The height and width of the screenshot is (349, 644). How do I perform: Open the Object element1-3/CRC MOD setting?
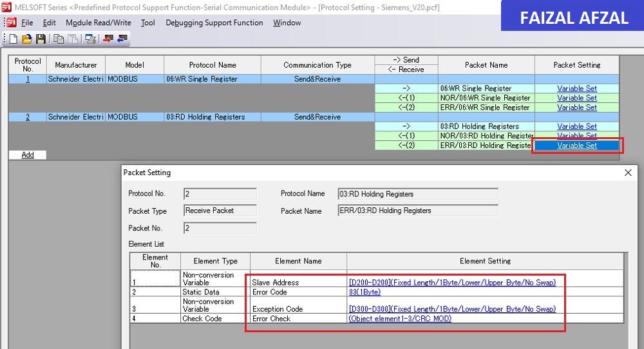pos(400,319)
